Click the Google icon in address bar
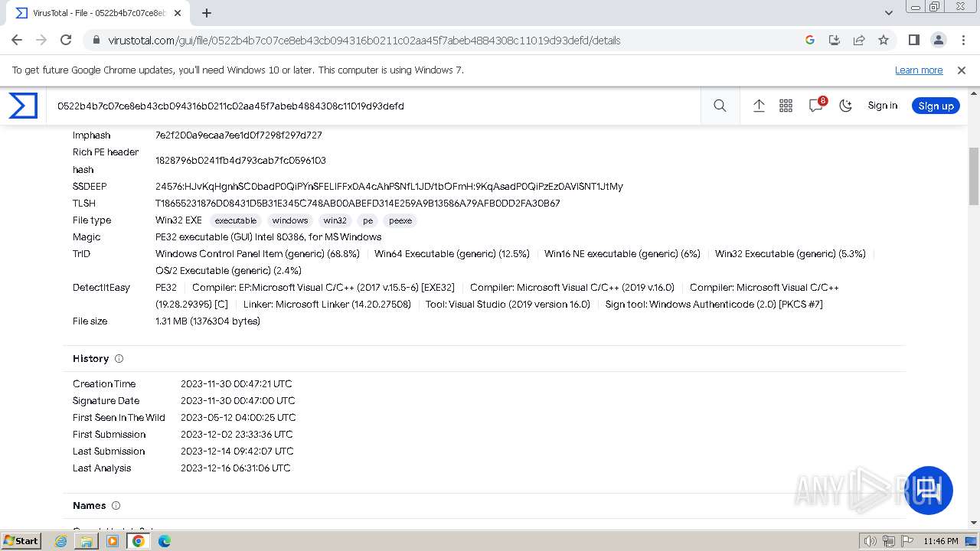This screenshot has width=980, height=551. (810, 40)
